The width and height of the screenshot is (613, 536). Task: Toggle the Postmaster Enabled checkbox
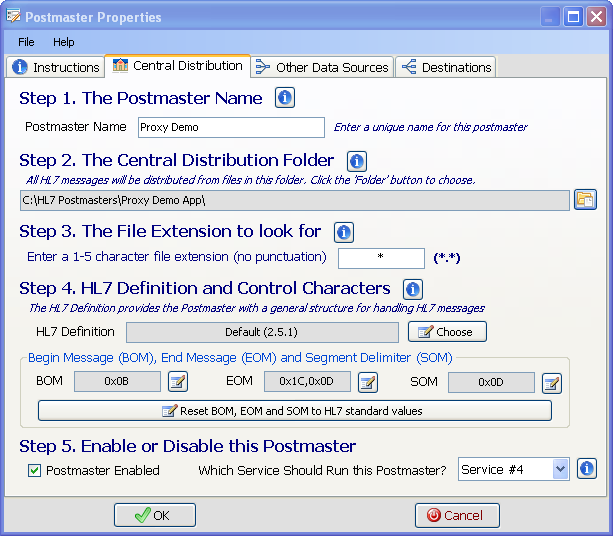tap(35, 470)
